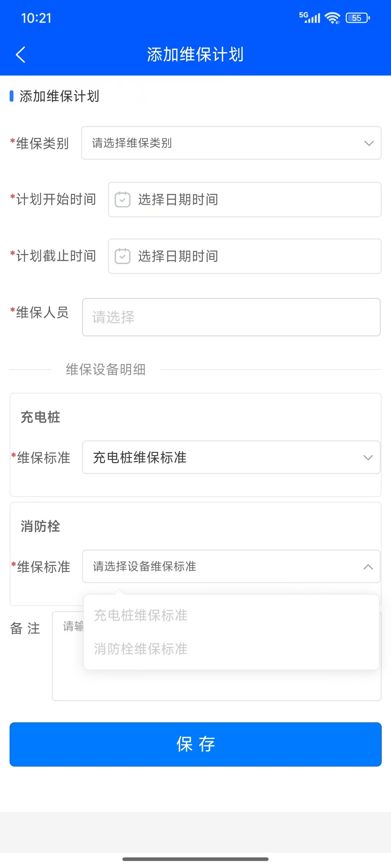The image size is (391, 868).
Task: Click calendar icon in 计划开始时间 field
Action: [x=122, y=199]
